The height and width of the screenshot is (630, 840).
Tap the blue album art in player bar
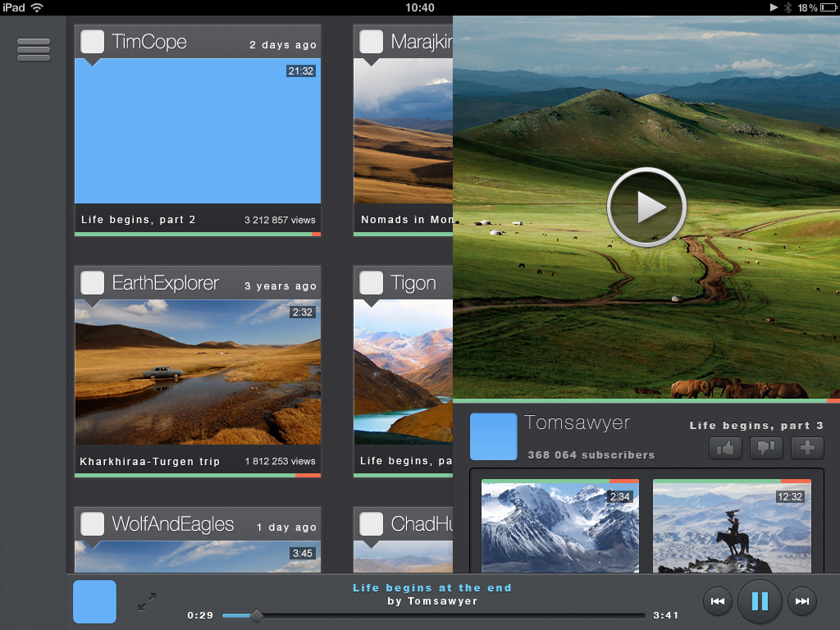pyautogui.click(x=95, y=601)
